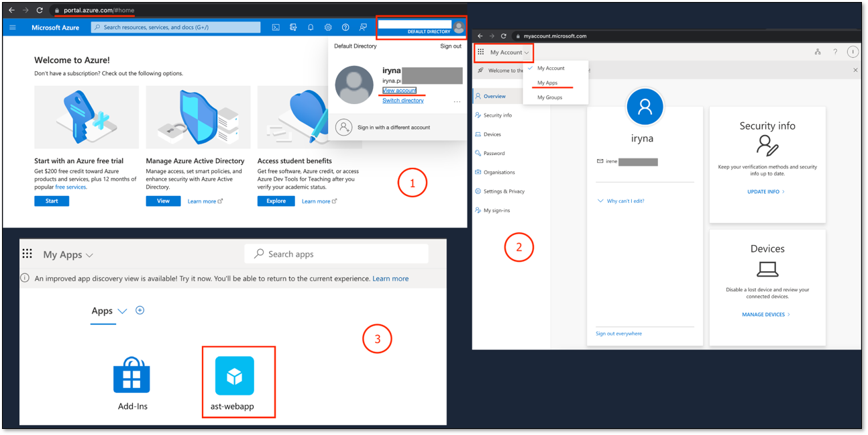Open Learn more beside the View button

click(205, 201)
